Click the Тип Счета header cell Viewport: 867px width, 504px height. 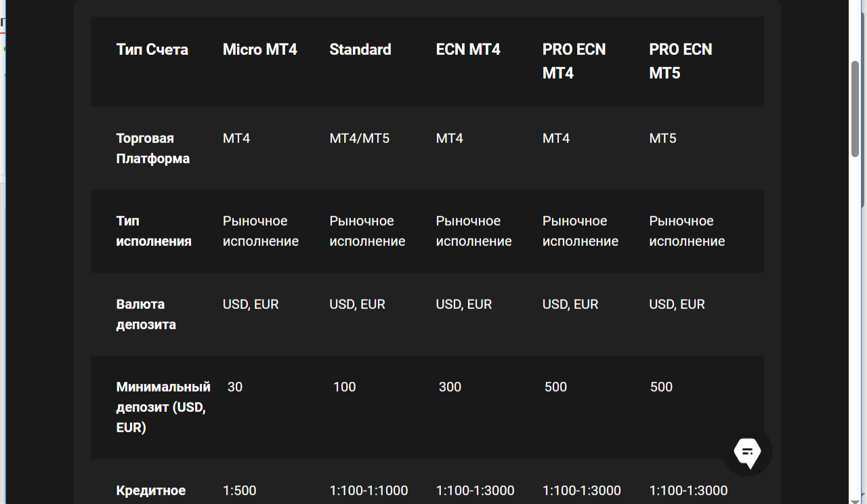click(x=152, y=49)
